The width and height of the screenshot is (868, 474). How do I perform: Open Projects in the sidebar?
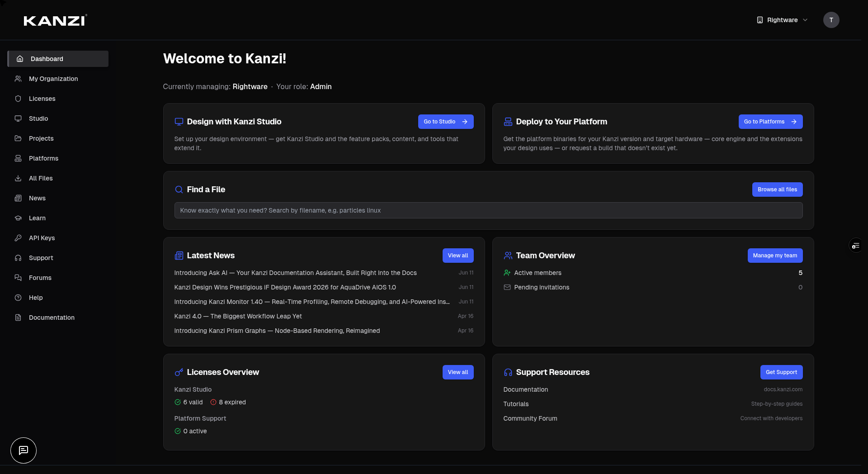click(58, 138)
